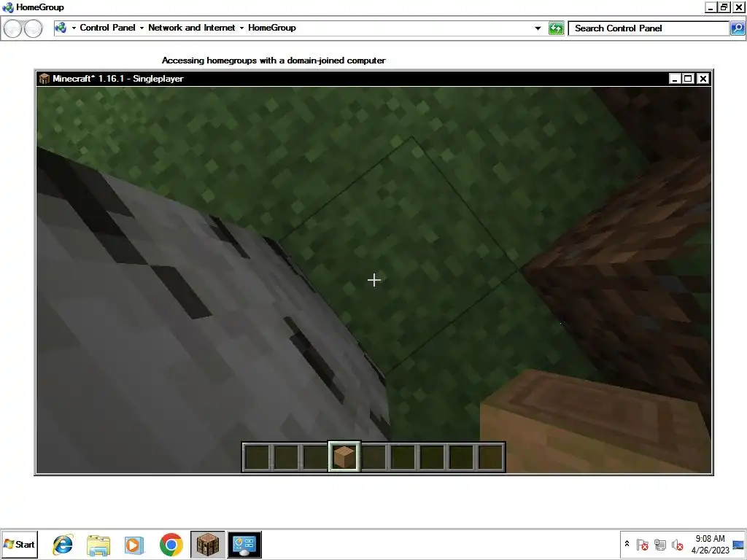This screenshot has height=560, width=747.
Task: Click the Start button
Action: (x=19, y=544)
